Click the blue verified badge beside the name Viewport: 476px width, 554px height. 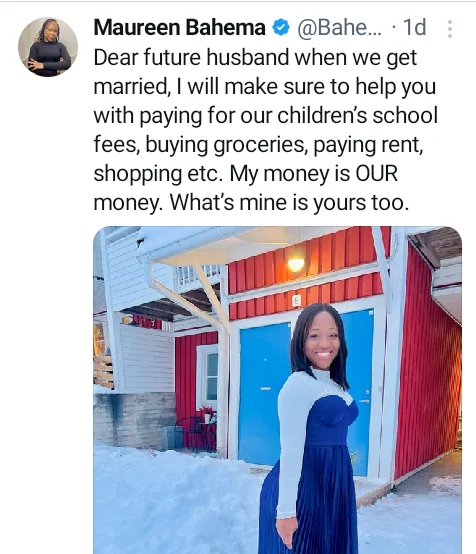click(281, 28)
